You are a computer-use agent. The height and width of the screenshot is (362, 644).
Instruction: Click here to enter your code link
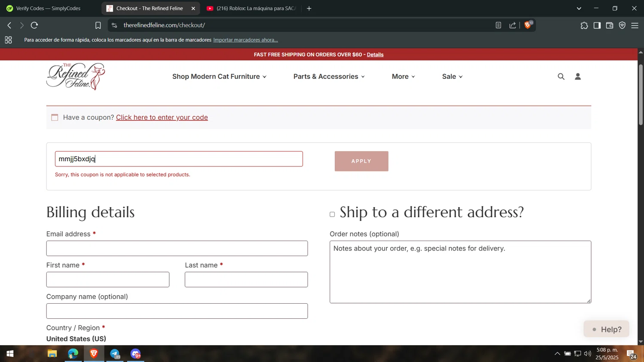pos(162,117)
